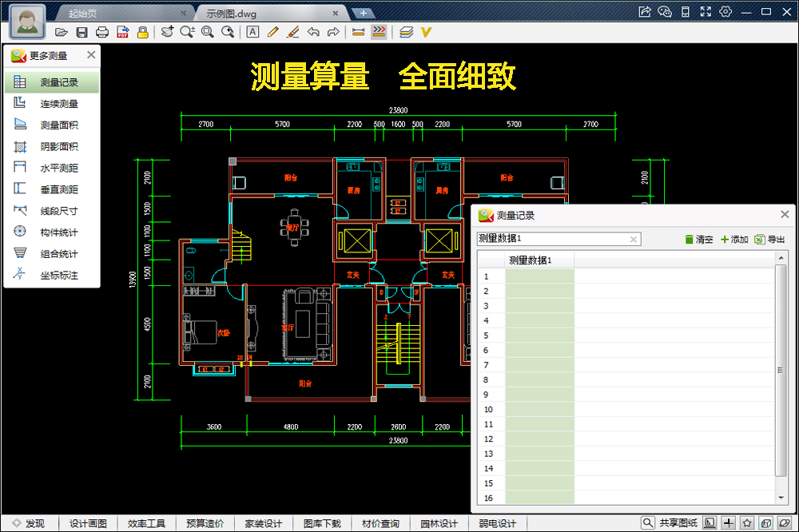
Task: Select the text annotation A tool
Action: pos(252,32)
